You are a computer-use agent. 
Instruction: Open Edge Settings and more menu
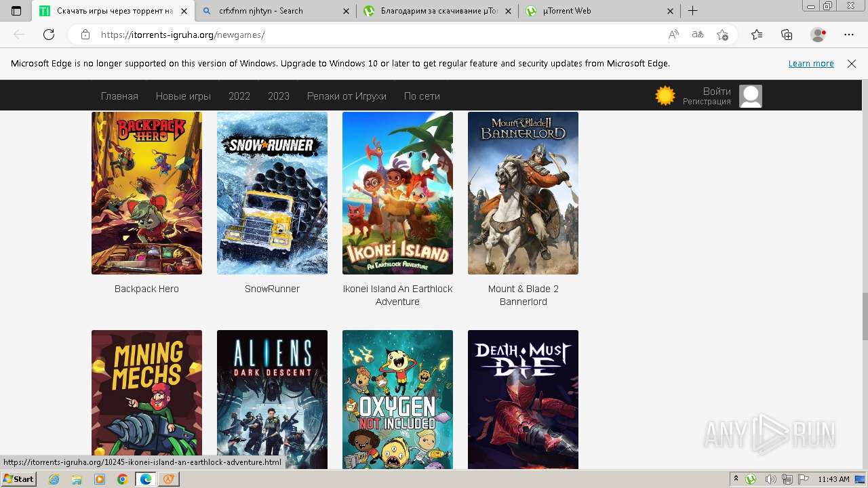pos(849,35)
